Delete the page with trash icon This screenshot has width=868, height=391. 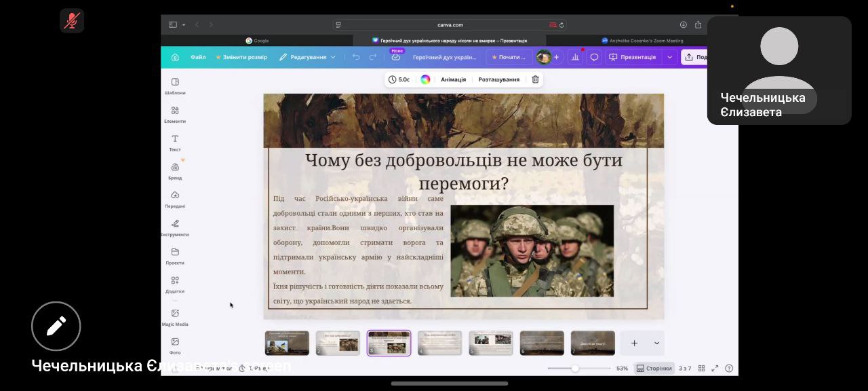coord(535,79)
